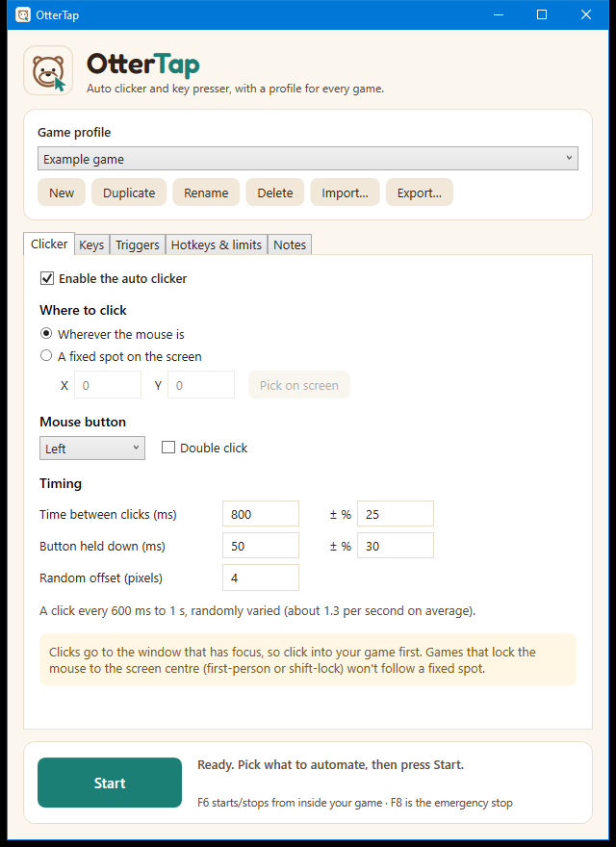Click the percent variation field showing 30
616x847 pixels.
(x=396, y=546)
